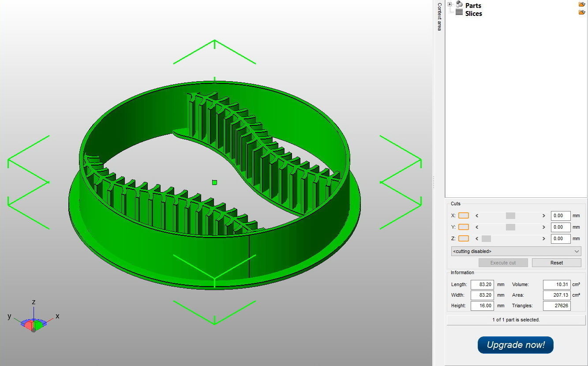
Task: Open the cutting disabled dropdown
Action: 516,251
